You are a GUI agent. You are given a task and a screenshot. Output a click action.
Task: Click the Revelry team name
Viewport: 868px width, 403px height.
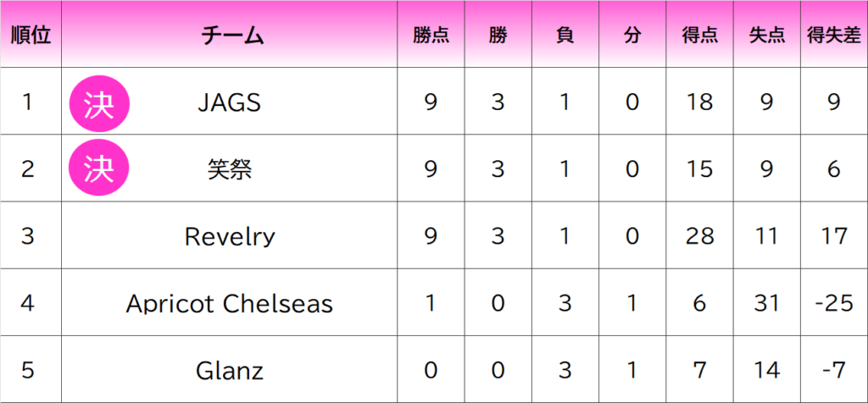click(229, 236)
